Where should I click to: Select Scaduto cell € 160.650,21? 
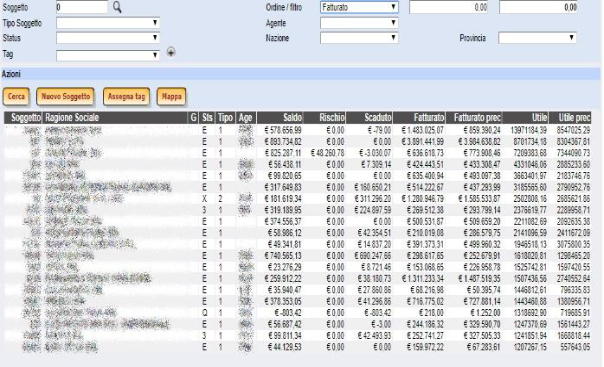[372, 187]
